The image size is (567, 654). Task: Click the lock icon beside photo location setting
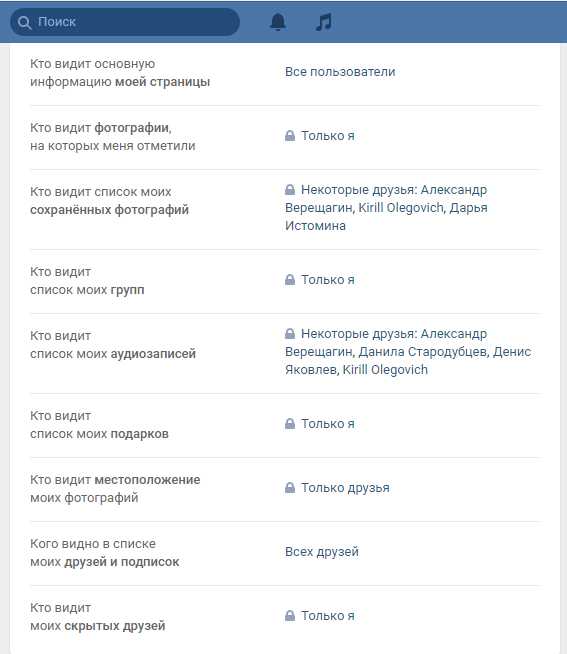point(290,487)
